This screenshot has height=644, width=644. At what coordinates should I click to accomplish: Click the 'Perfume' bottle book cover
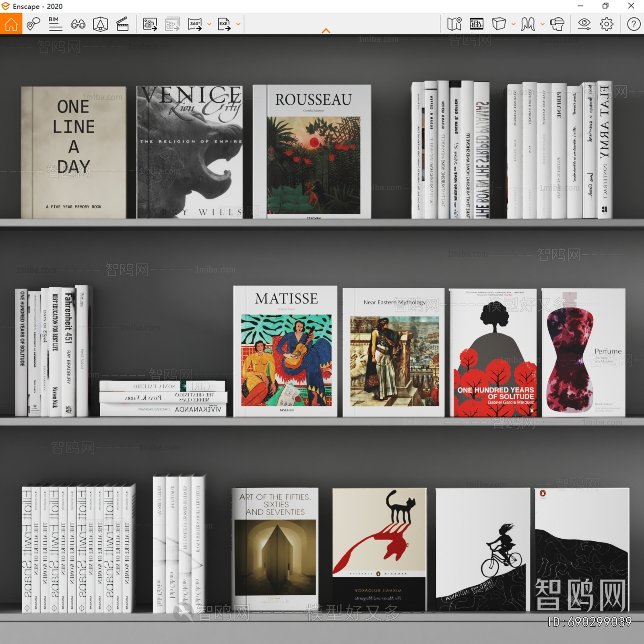tap(584, 353)
